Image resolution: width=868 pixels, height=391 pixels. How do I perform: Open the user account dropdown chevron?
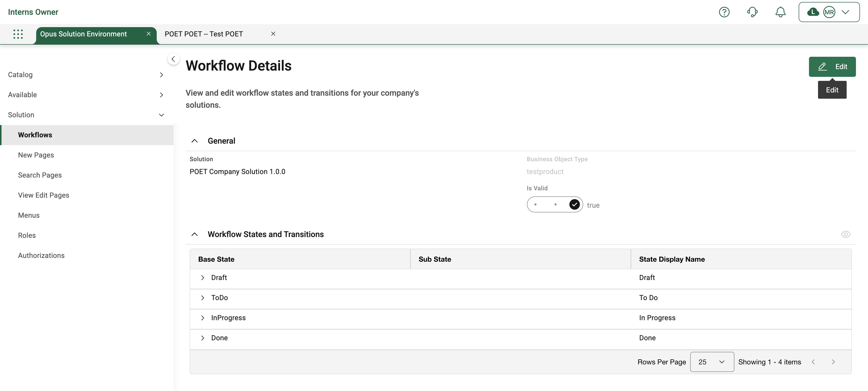(x=845, y=12)
